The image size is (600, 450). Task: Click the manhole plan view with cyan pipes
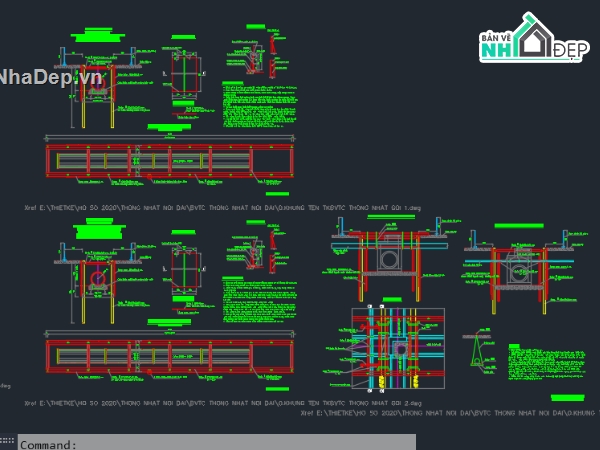coord(398,348)
